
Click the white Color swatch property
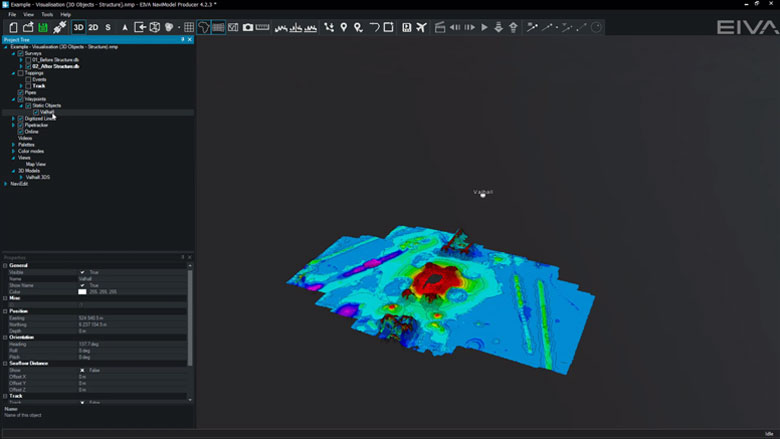(x=83, y=292)
